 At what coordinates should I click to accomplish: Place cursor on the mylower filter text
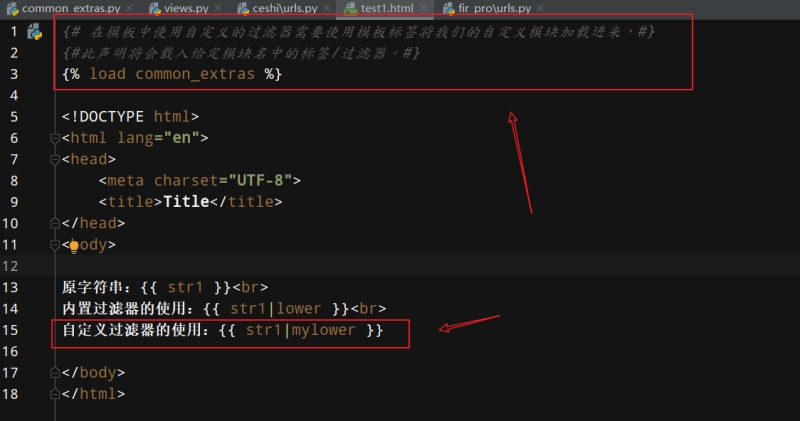click(323, 330)
